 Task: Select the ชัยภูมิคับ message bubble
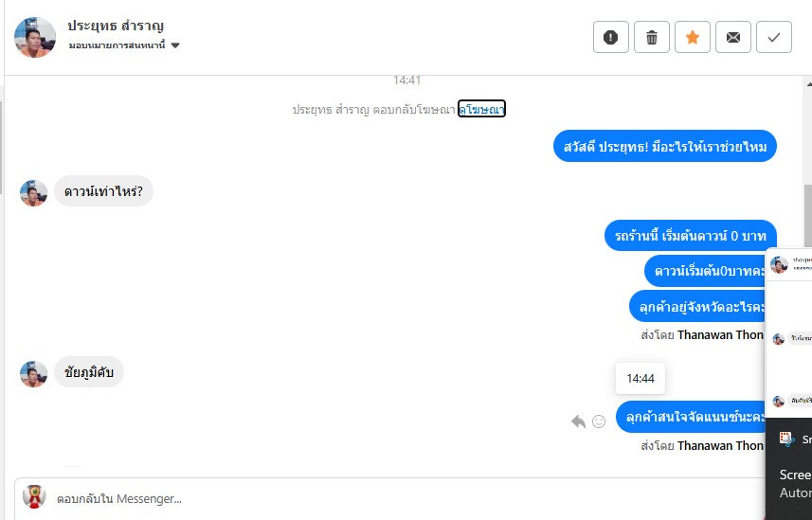click(x=89, y=372)
